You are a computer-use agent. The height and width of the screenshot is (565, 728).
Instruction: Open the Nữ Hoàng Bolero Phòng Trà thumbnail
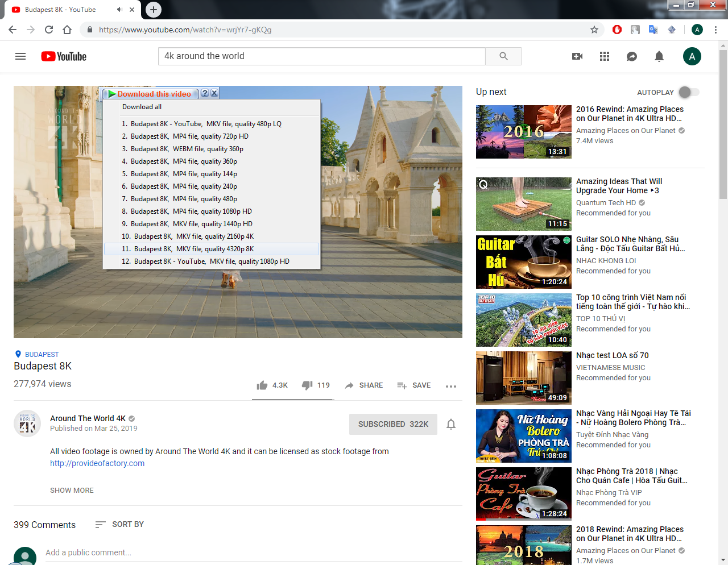tap(524, 436)
